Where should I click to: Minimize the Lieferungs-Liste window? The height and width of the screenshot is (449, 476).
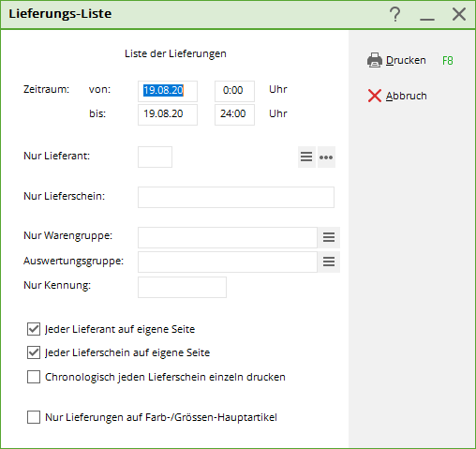pyautogui.click(x=427, y=14)
